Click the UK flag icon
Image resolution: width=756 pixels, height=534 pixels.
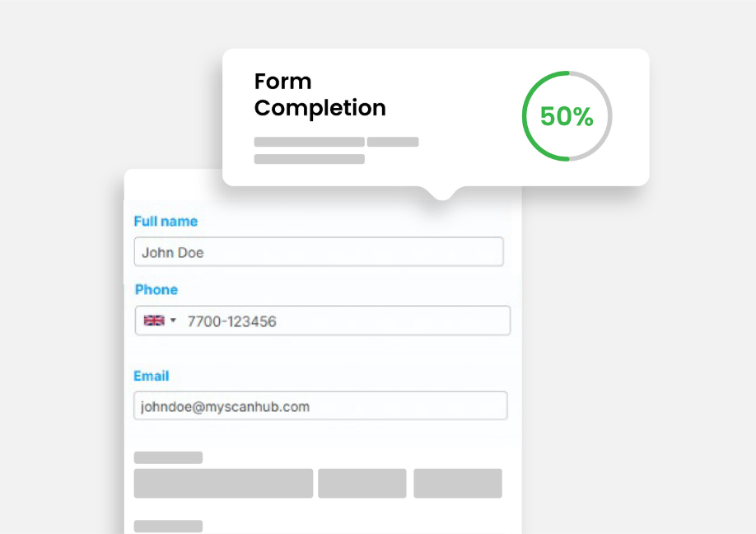[x=153, y=321]
